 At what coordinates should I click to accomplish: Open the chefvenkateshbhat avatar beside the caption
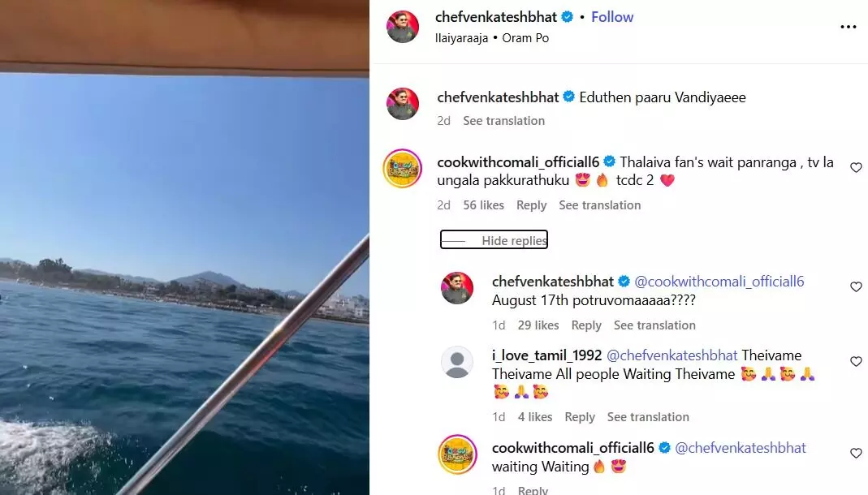403,103
